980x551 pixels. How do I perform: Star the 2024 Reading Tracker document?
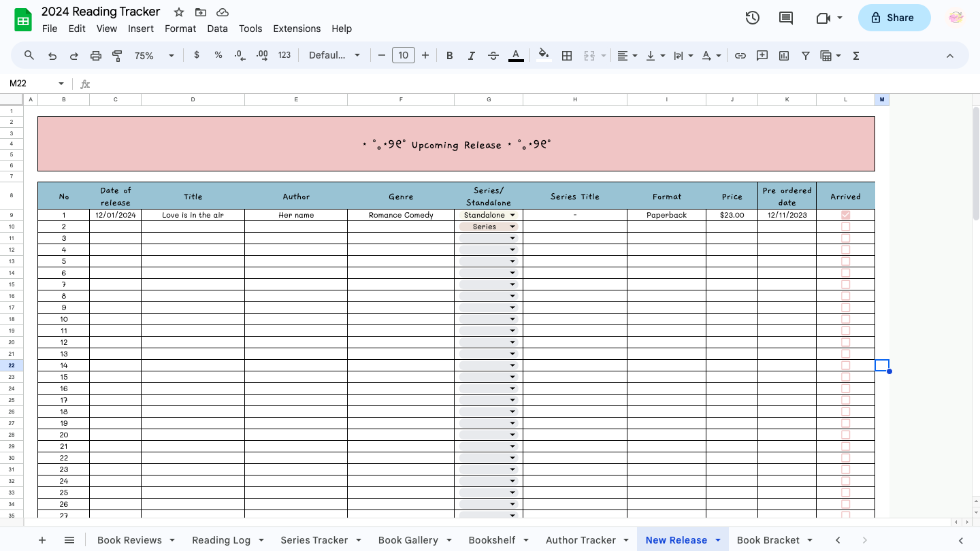point(179,12)
